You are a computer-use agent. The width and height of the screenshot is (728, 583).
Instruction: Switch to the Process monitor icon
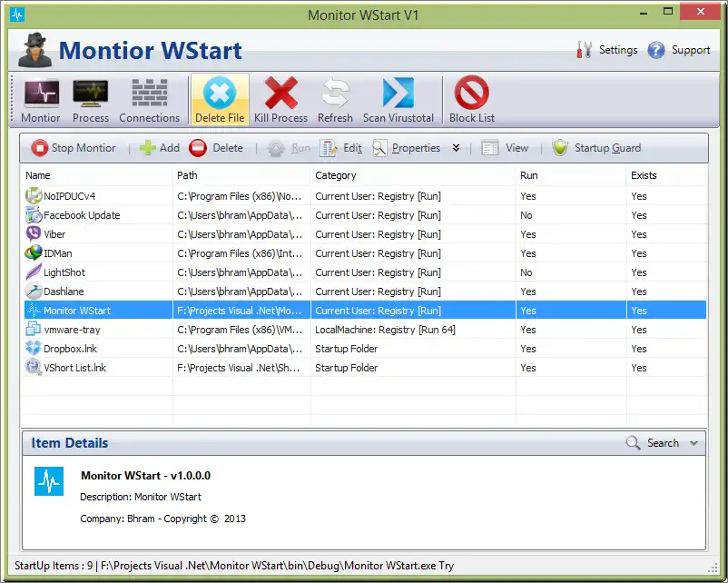(x=91, y=94)
